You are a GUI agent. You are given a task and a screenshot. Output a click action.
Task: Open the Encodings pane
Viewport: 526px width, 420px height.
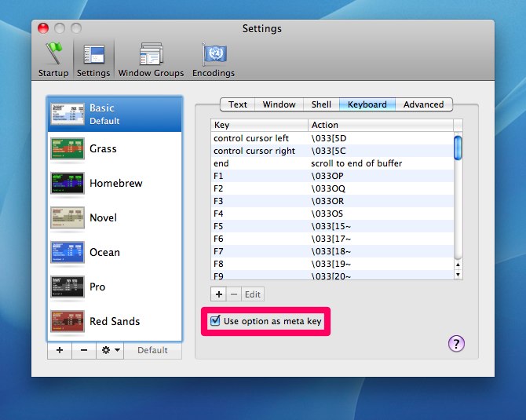tap(214, 60)
